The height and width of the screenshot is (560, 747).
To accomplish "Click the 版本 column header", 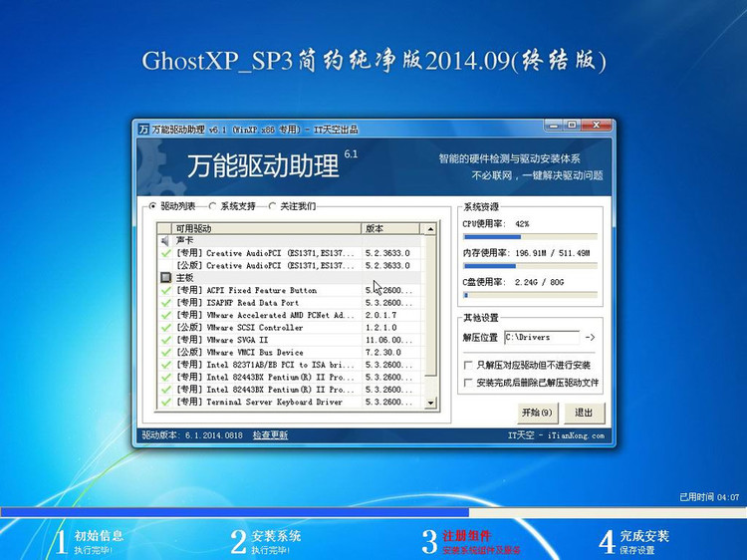I will (x=390, y=228).
